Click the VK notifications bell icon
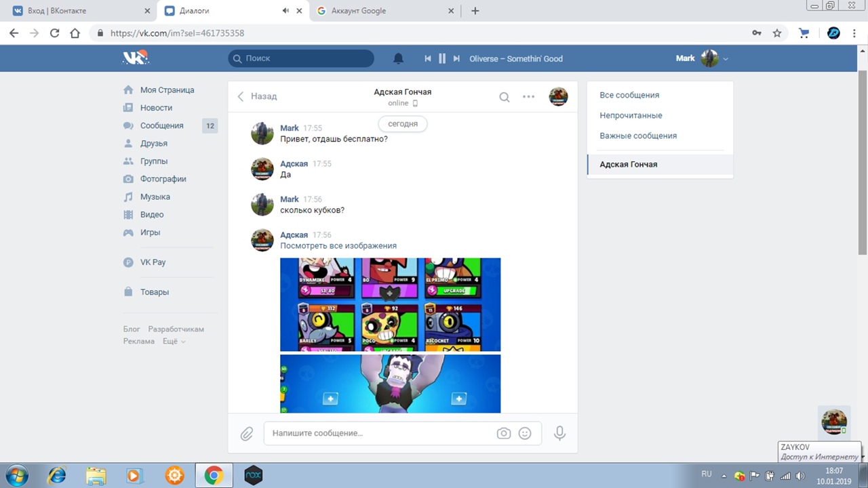The width and height of the screenshot is (868, 488). [399, 59]
